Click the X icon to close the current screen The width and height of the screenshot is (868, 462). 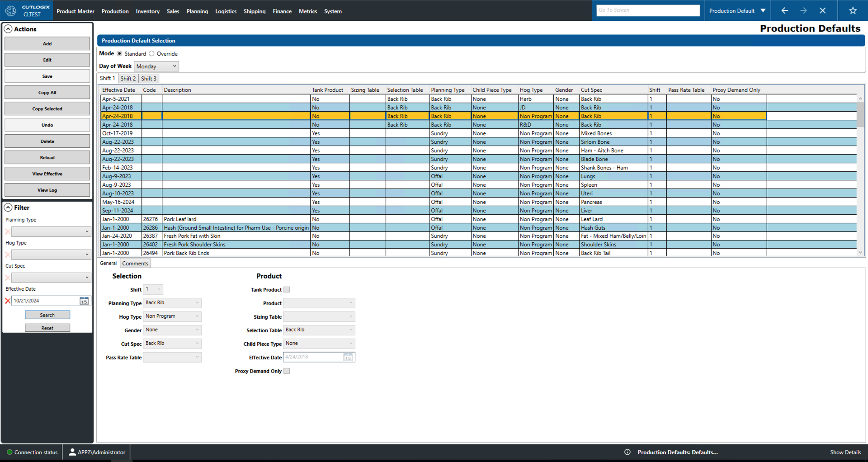pos(822,11)
